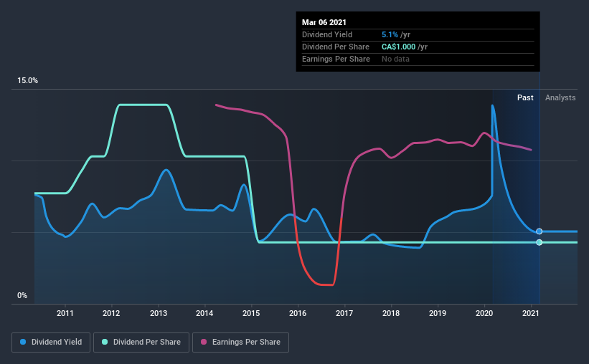Click the 2021 x-axis label
589x364 pixels.
(531, 313)
